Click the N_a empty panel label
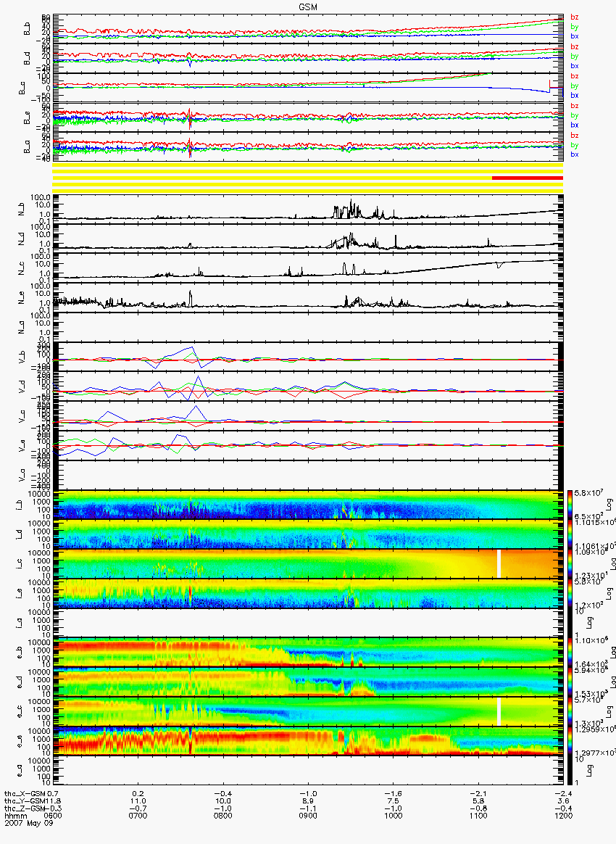Viewport: 616px width, 844px height. 22,327
